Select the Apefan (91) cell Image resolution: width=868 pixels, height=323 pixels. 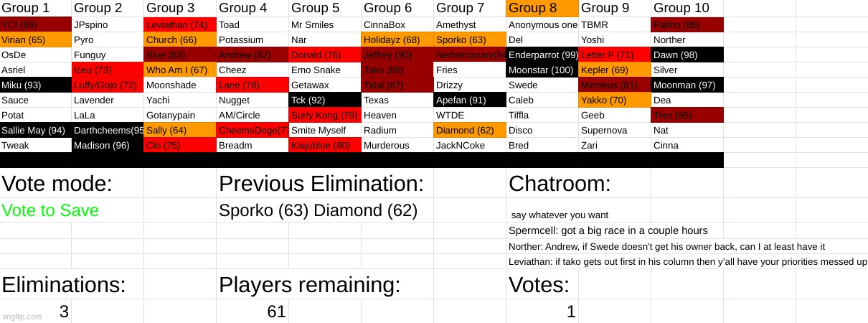pyautogui.click(x=469, y=100)
